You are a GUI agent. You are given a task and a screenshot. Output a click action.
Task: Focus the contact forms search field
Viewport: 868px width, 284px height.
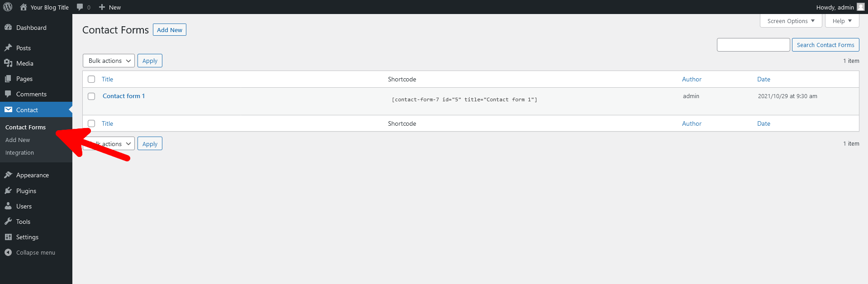(x=754, y=45)
